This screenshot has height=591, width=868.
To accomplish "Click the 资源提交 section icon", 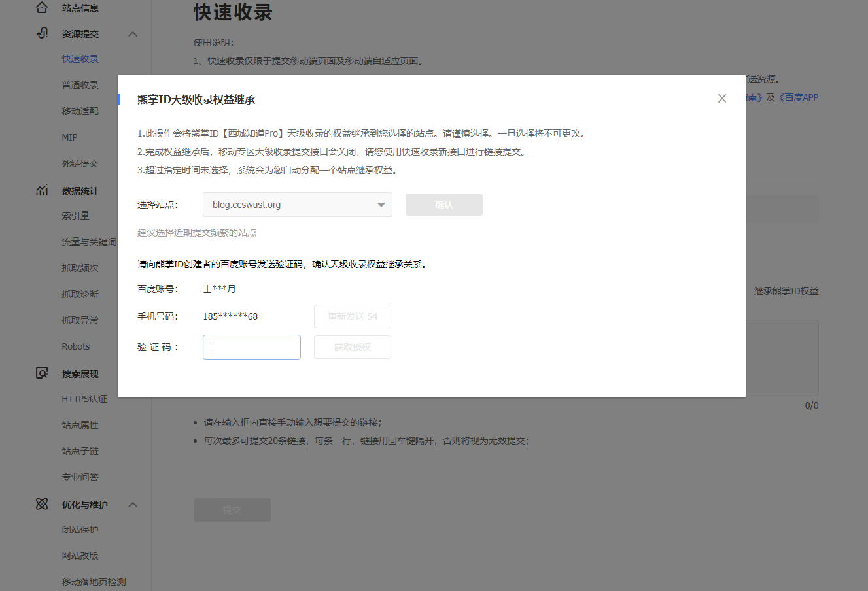I will 42,33.
